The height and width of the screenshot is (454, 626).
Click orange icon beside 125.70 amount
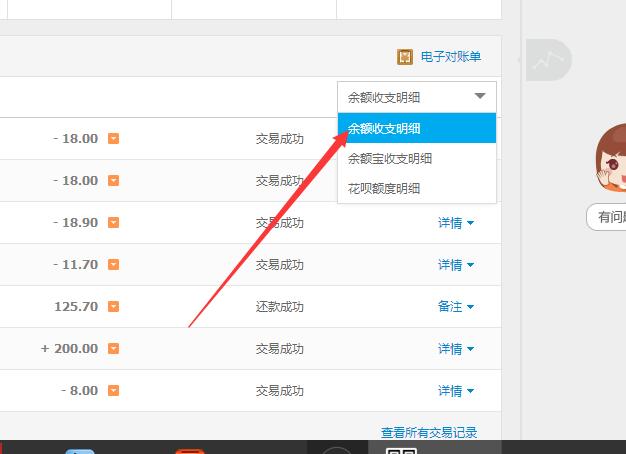pyautogui.click(x=113, y=306)
